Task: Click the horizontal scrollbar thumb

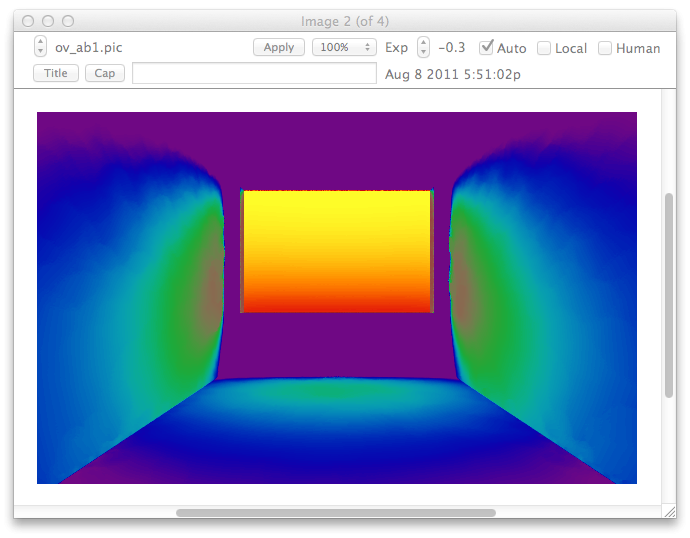Action: [x=335, y=513]
